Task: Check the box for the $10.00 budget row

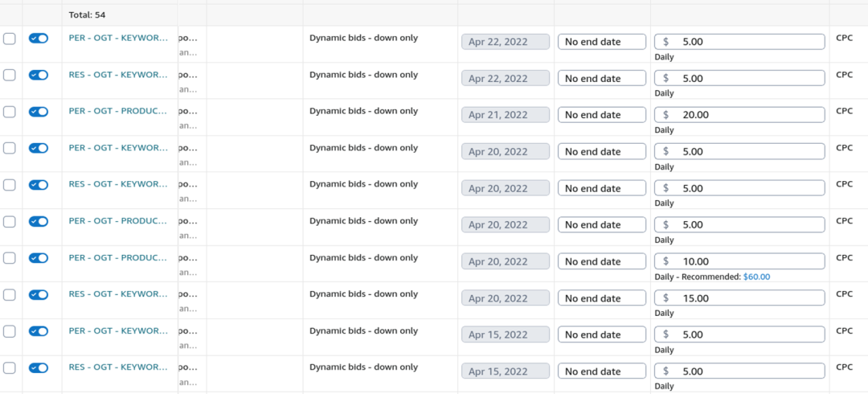Action: [10, 258]
